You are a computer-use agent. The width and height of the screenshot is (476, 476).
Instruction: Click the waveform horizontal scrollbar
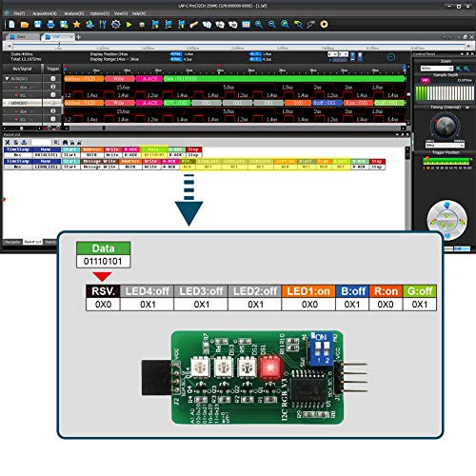pyautogui.click(x=235, y=129)
